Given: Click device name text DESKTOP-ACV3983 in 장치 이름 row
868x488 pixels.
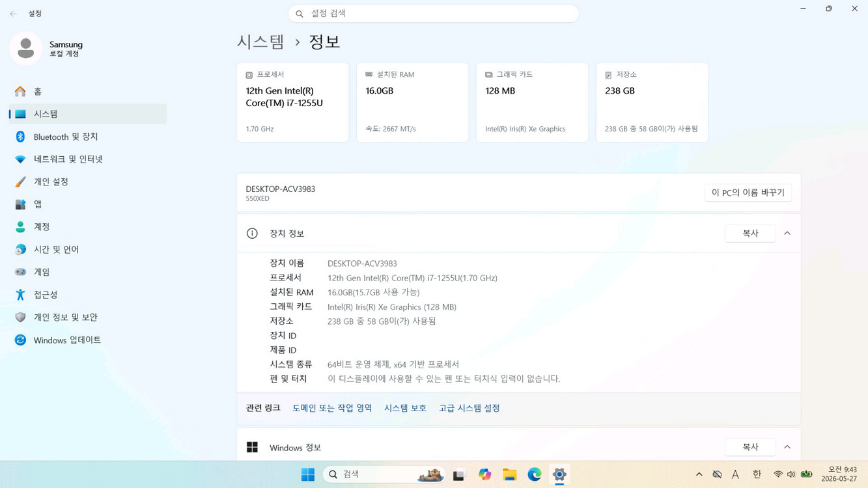Looking at the screenshot, I should click(x=362, y=264).
